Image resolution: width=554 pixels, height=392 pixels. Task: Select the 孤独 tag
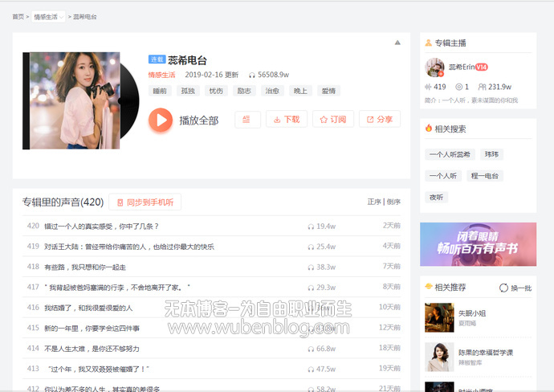[x=188, y=91]
